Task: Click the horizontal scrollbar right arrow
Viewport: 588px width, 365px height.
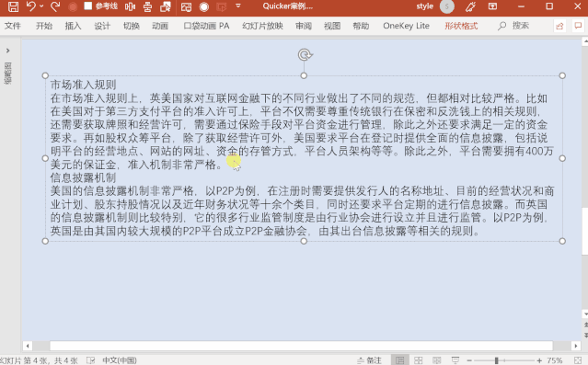Action: (576, 346)
